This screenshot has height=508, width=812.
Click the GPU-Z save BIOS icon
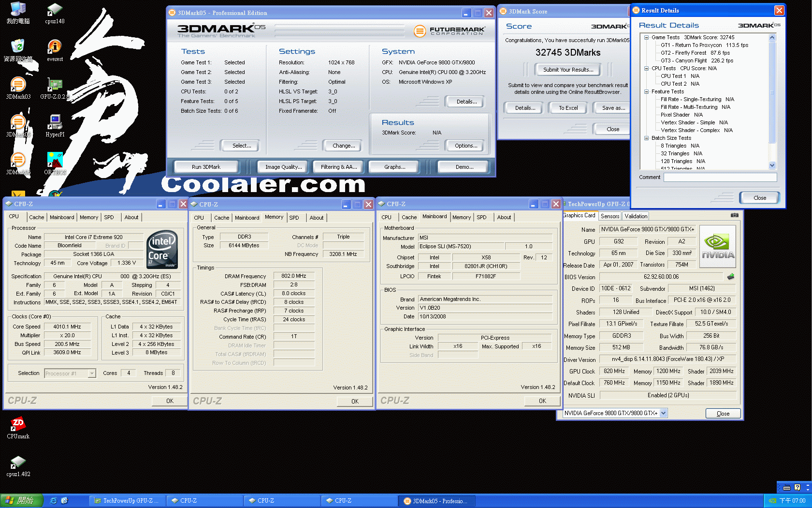[x=730, y=276]
